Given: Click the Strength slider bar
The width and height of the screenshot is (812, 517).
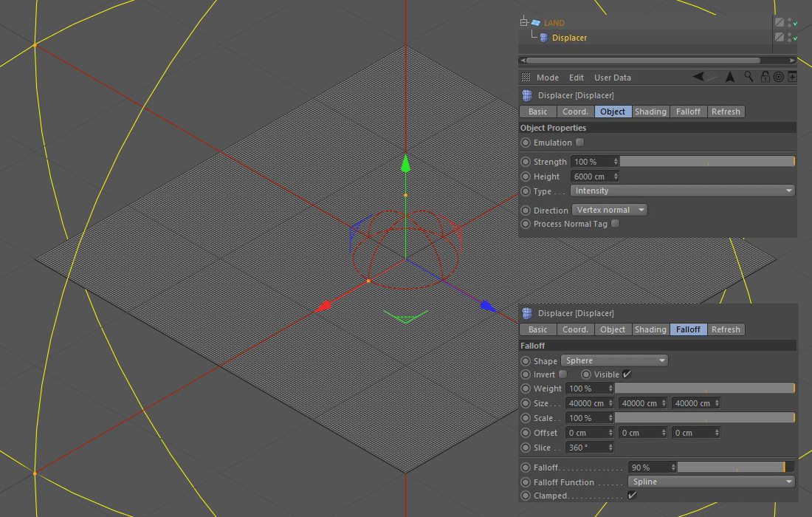Looking at the screenshot, I should tap(706, 162).
